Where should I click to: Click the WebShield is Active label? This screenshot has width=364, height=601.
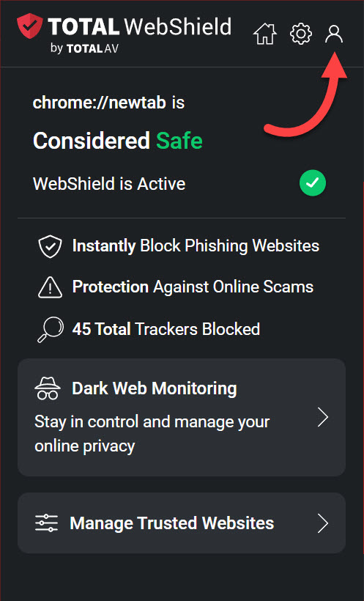pyautogui.click(x=109, y=184)
